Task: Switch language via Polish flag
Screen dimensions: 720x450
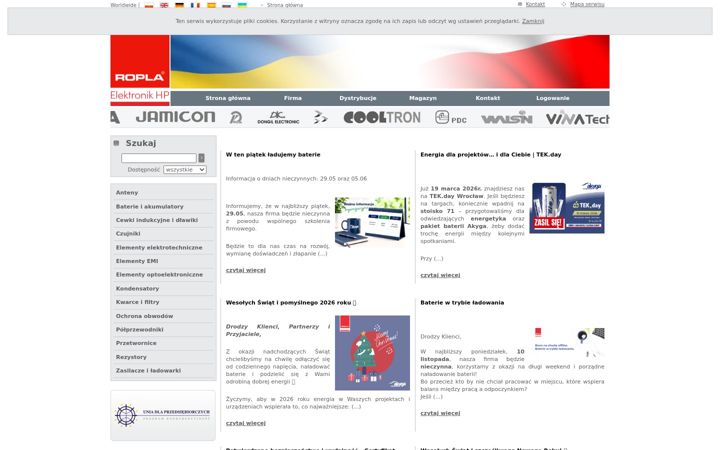Action: point(149,5)
